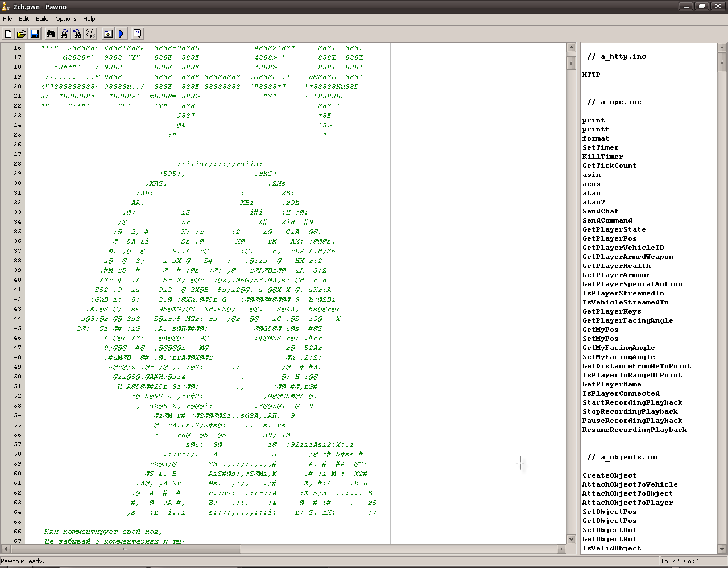This screenshot has width=728, height=568.
Task: Save the script with the floppy icon
Action: pos(34,34)
